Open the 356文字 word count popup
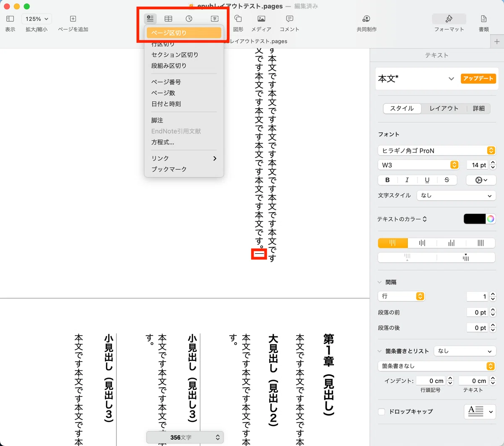The width and height of the screenshot is (504, 446). (x=185, y=437)
